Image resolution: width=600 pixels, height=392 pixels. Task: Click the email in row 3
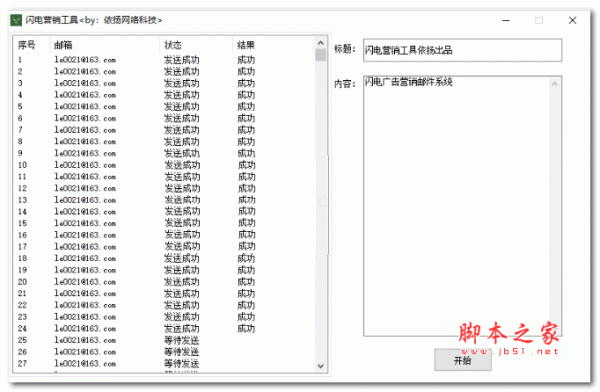85,83
